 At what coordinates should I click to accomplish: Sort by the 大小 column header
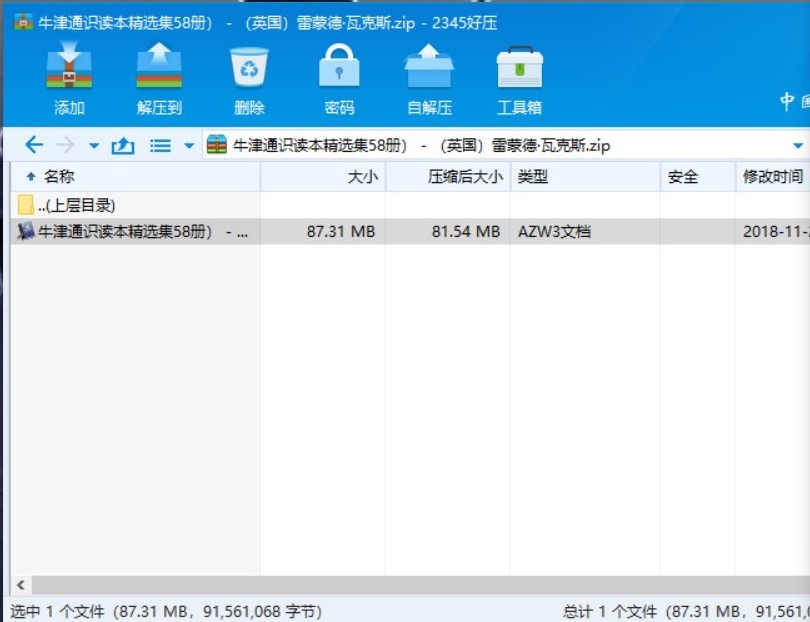click(x=323, y=177)
